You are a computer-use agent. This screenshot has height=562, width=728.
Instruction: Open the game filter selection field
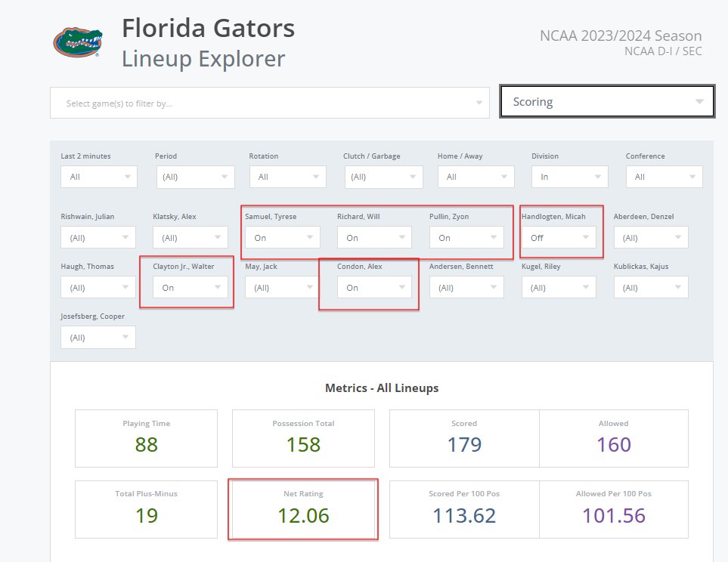270,103
